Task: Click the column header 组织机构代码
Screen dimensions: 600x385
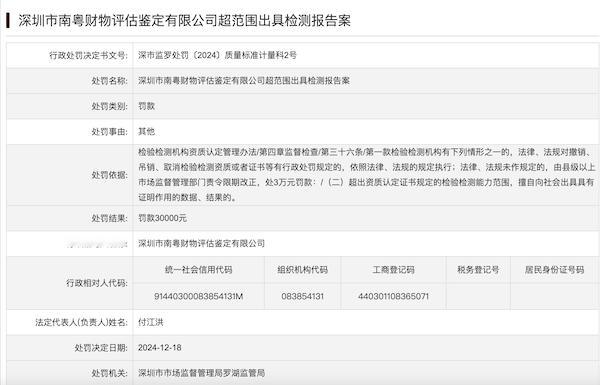Action: click(x=303, y=270)
